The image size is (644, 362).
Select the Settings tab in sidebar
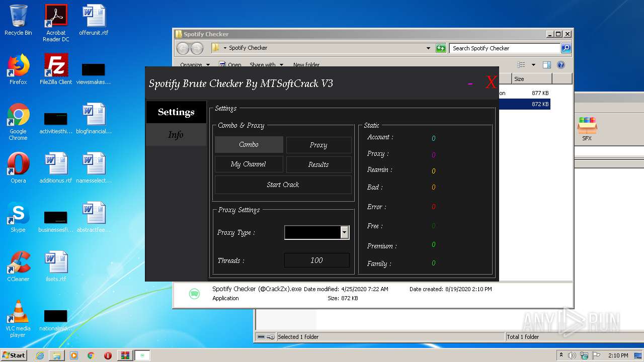click(x=176, y=112)
